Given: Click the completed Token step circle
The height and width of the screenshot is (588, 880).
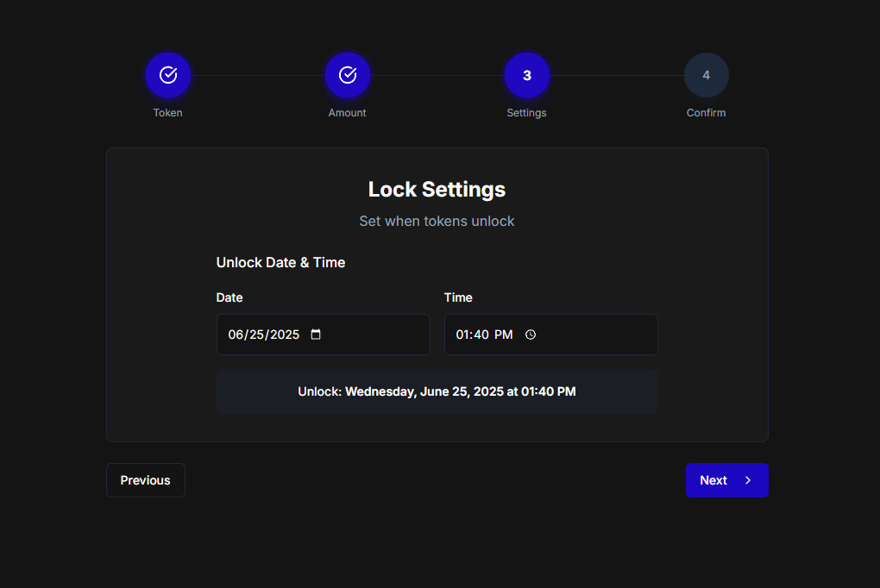Looking at the screenshot, I should tap(168, 75).
